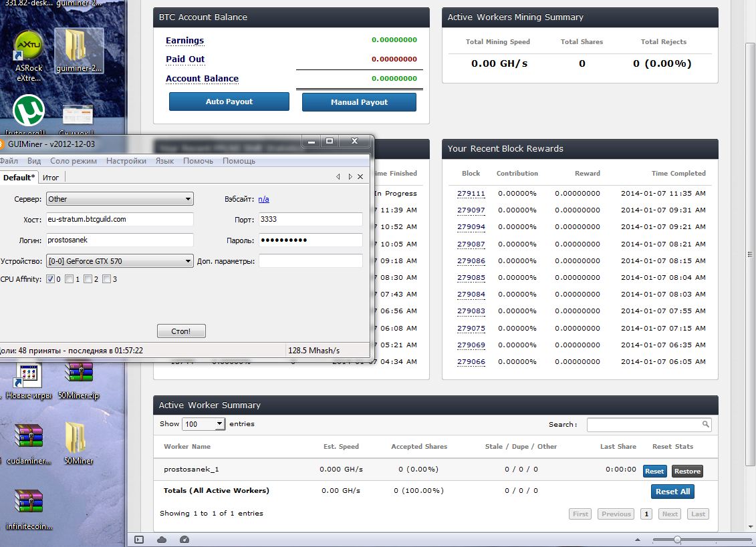756x547 pixels.
Task: Open the Вид menu
Action: pyautogui.click(x=34, y=161)
